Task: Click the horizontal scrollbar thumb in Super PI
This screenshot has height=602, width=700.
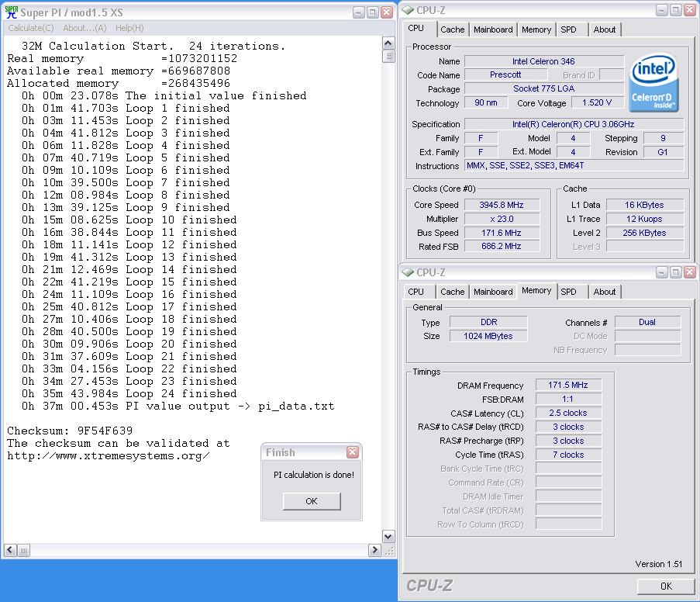Action: [x=24, y=550]
